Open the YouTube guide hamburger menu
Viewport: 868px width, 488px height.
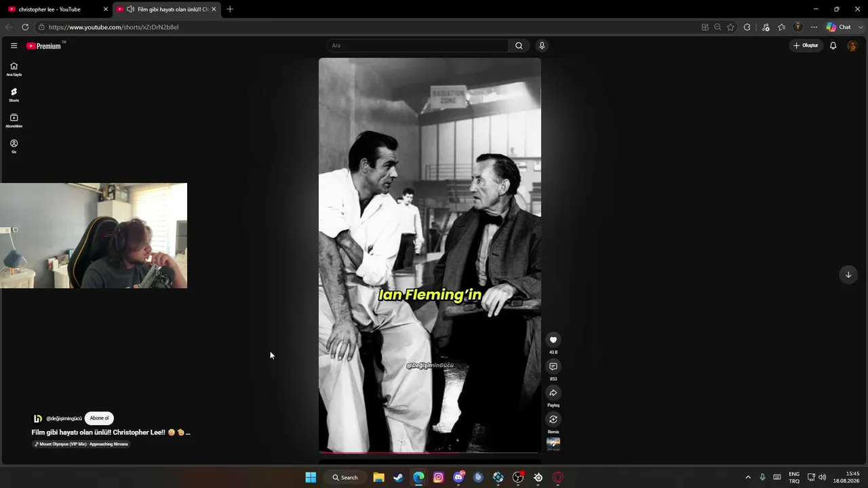point(14,45)
